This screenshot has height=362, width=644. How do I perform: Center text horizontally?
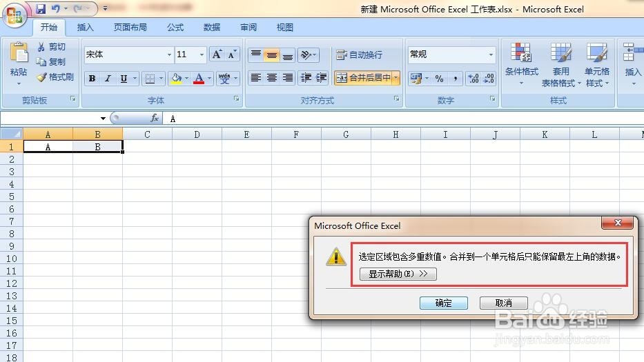tap(272, 77)
